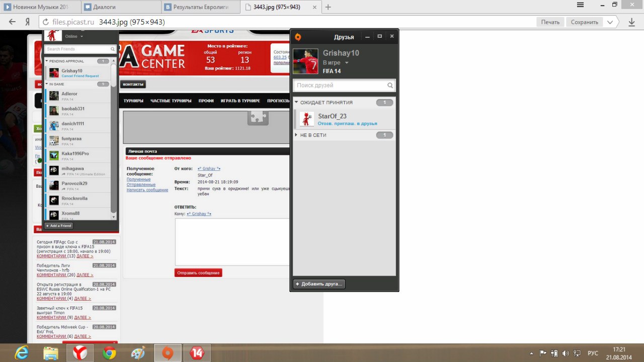Click the Add a Friend button
The width and height of the screenshot is (644, 362).
tap(58, 226)
